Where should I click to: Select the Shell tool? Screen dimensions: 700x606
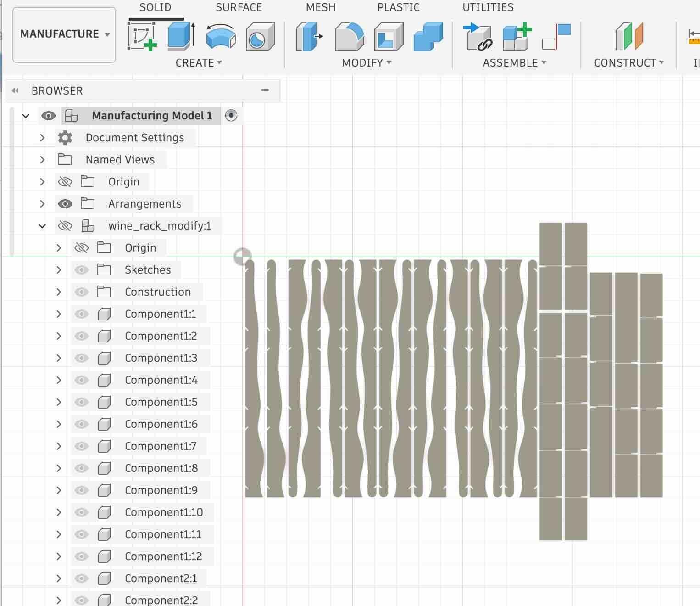click(x=389, y=36)
